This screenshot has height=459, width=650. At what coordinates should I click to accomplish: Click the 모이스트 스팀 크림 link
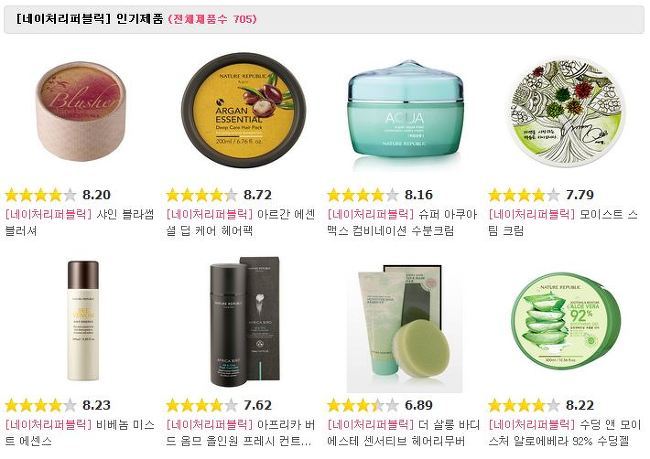[563, 222]
